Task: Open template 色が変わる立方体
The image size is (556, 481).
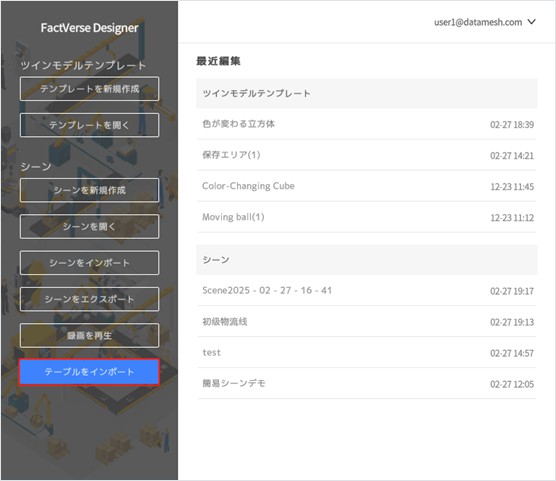Action: 367,124
